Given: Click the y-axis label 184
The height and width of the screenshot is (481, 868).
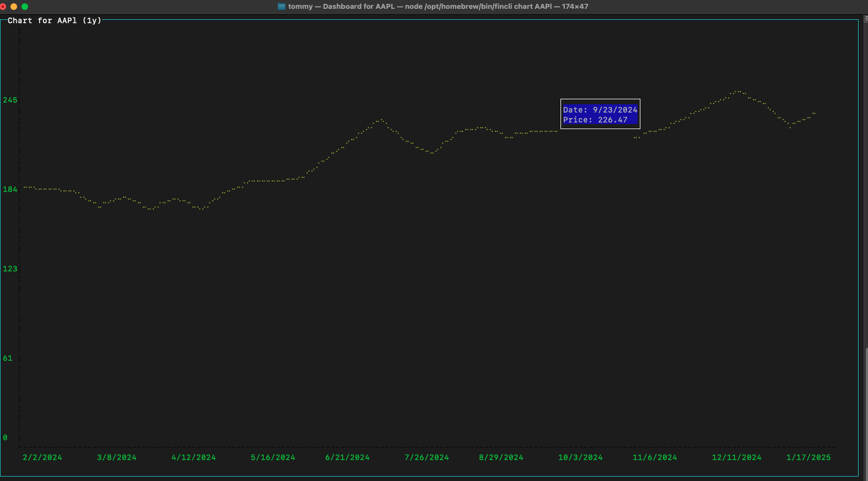Looking at the screenshot, I should pyautogui.click(x=10, y=189).
